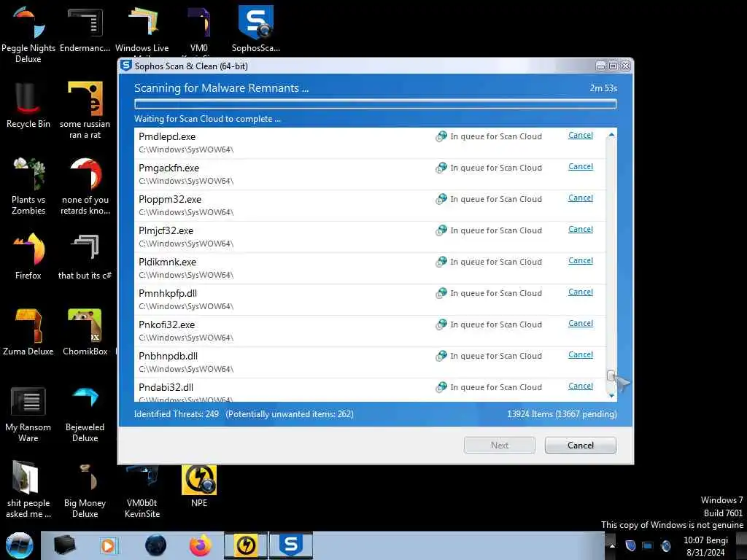Cancel the scan of Plmjcf32.exe
747x560 pixels.
click(580, 230)
